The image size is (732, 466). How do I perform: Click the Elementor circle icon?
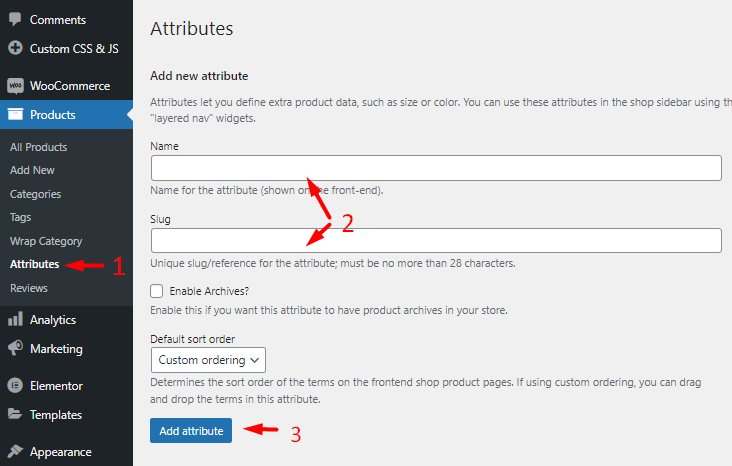(x=15, y=386)
